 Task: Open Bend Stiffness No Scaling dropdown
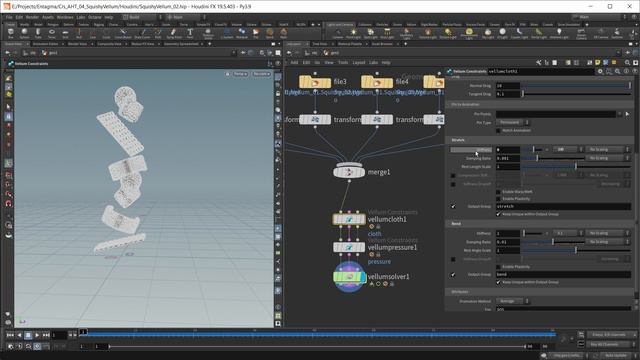click(x=607, y=233)
